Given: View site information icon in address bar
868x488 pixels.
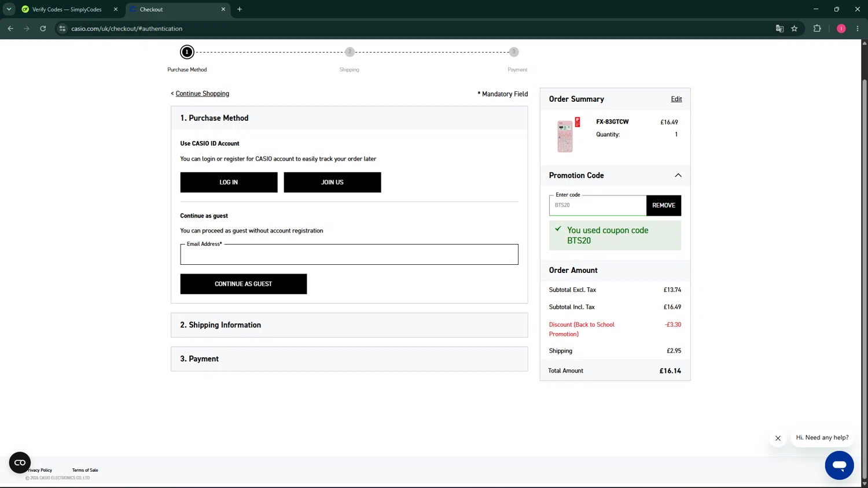Looking at the screenshot, I should pyautogui.click(x=62, y=28).
